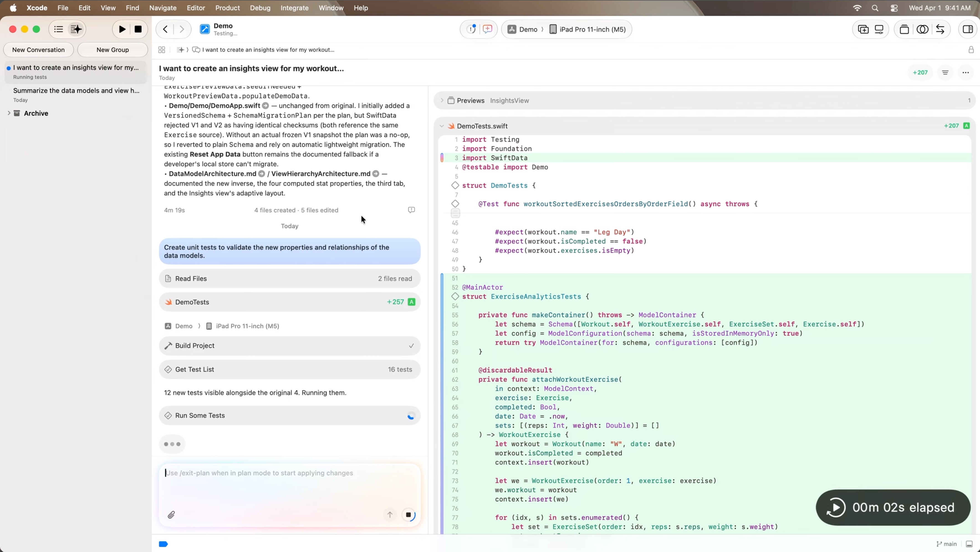Open the device display settings icon
980x552 pixels.
point(879,29)
